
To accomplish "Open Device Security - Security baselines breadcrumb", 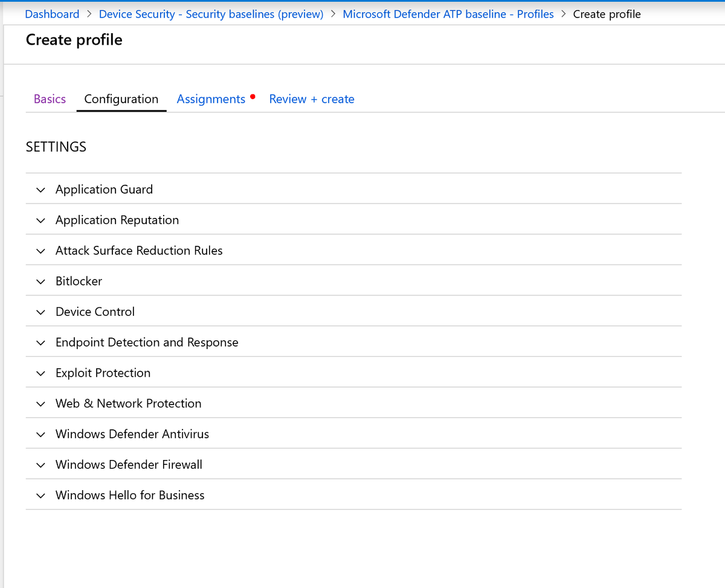I will point(211,14).
